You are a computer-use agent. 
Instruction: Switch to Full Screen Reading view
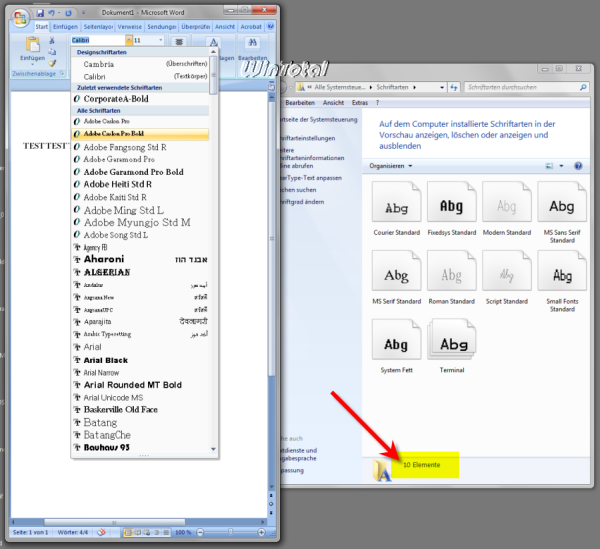[x=137, y=532]
